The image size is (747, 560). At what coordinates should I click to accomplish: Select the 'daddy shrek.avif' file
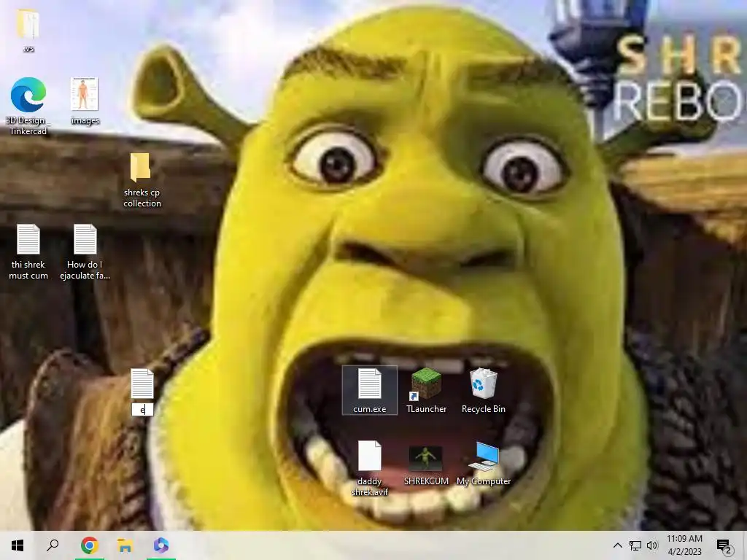point(370,467)
